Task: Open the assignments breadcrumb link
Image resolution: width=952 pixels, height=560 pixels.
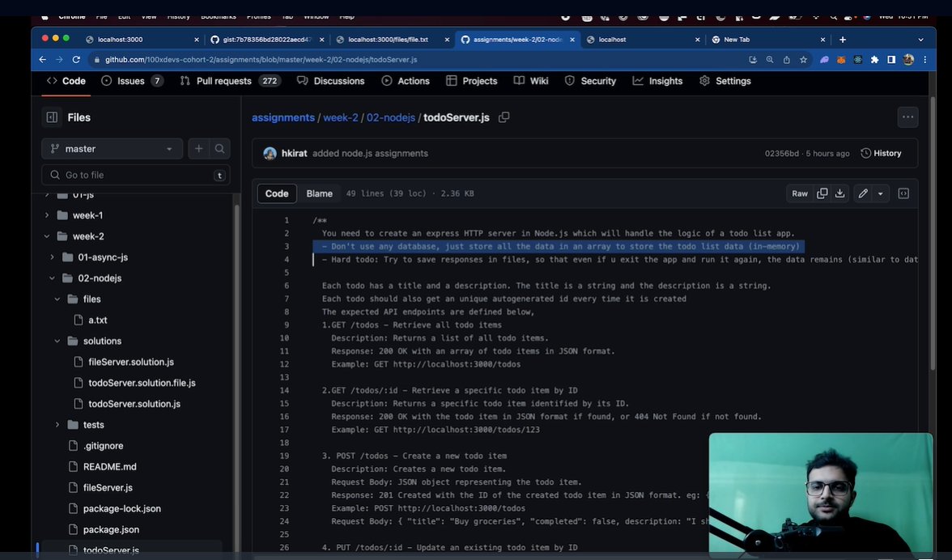Action: (283, 117)
